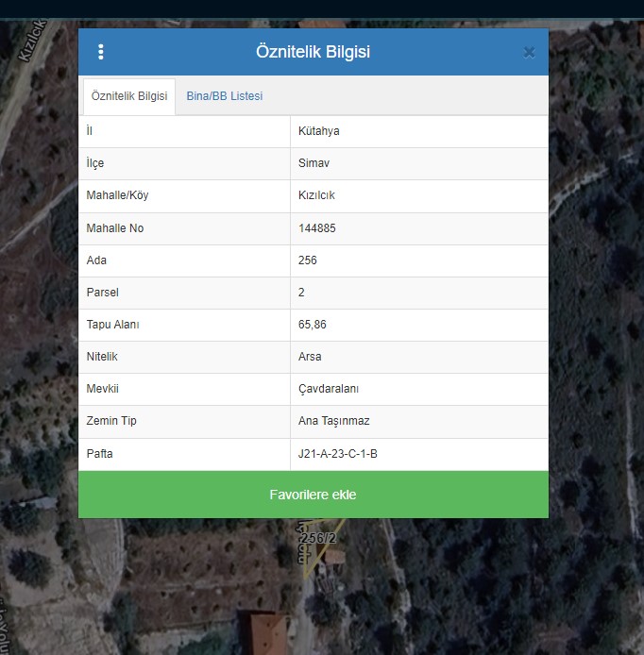
Task: Click the Öznitelik Bilgisi header title
Action: pos(313,52)
